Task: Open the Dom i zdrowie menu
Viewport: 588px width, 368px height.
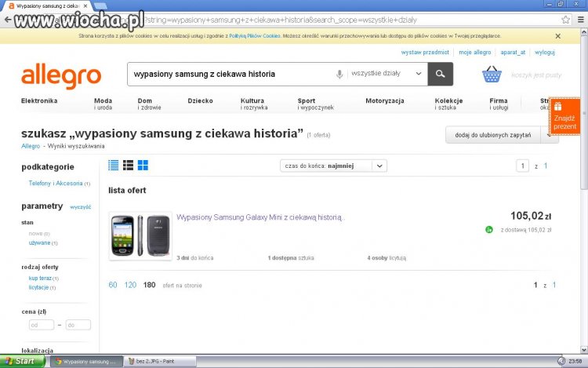Action: [x=149, y=104]
